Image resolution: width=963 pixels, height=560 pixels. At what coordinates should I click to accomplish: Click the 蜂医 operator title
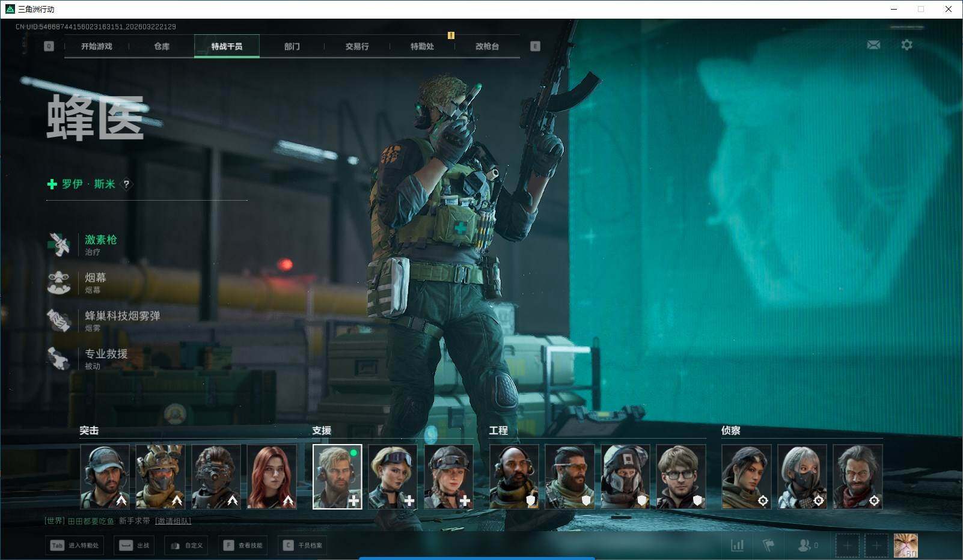(96, 117)
